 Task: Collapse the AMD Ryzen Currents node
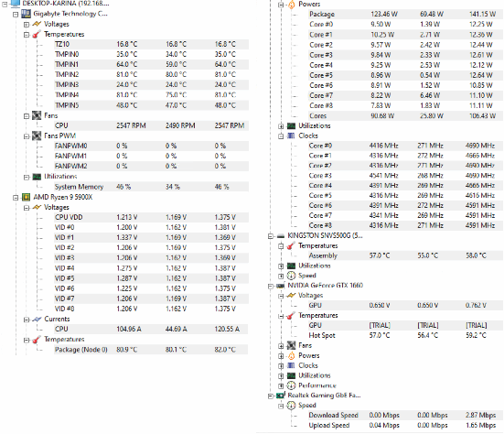(x=27, y=320)
